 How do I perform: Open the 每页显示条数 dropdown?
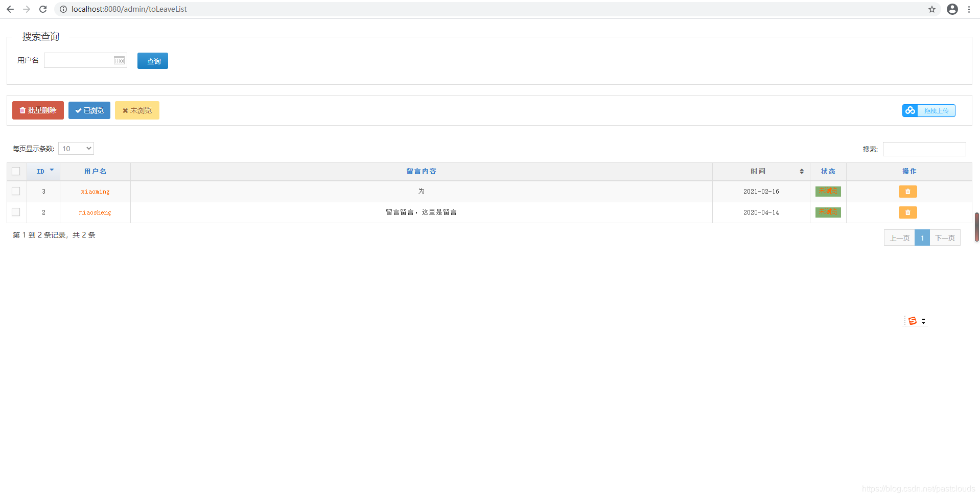(76, 149)
